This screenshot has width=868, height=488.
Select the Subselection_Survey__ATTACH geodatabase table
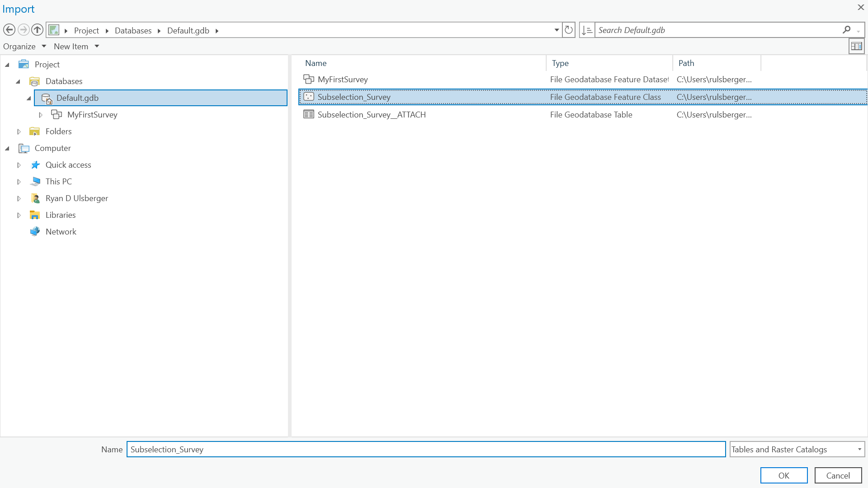click(371, 114)
